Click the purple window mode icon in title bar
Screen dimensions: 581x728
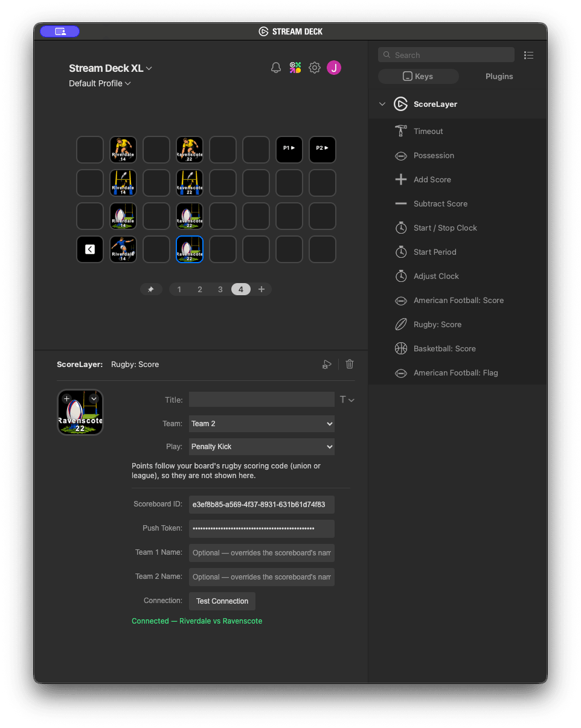tap(60, 31)
